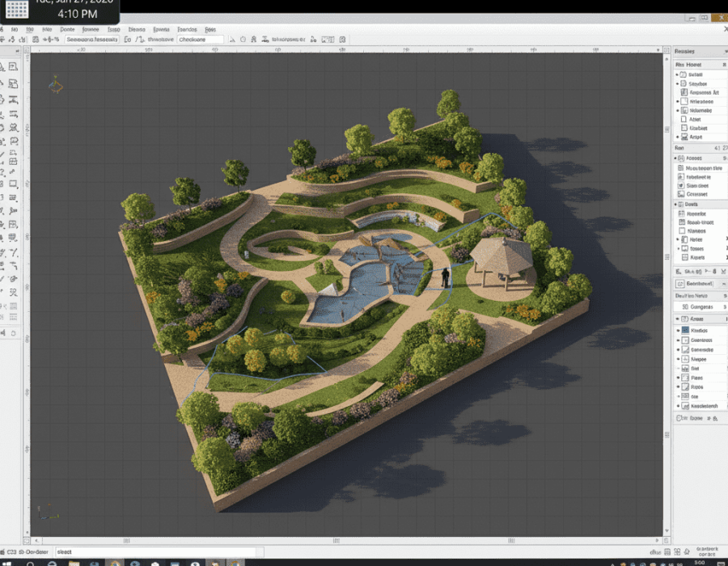This screenshot has height=566, width=728.
Task: Click the gazebo roof in the 3D garden
Action: coord(502,253)
